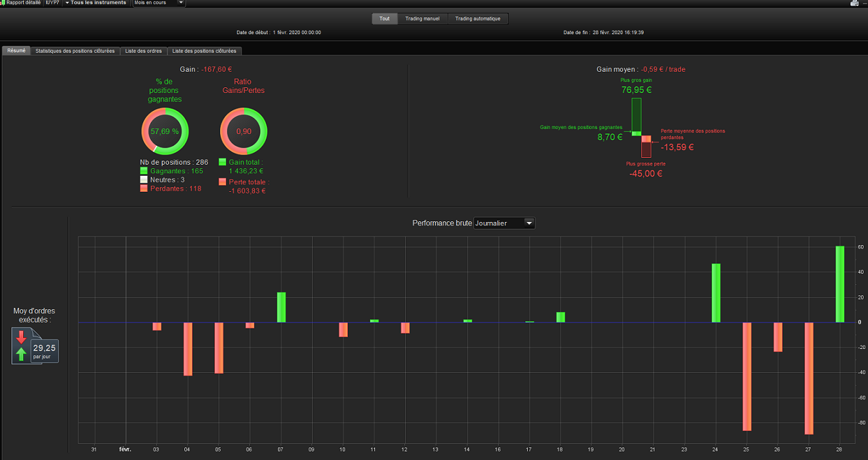Click the Gains/Pertes ratio donut chart
The width and height of the screenshot is (868, 460).
point(243,132)
